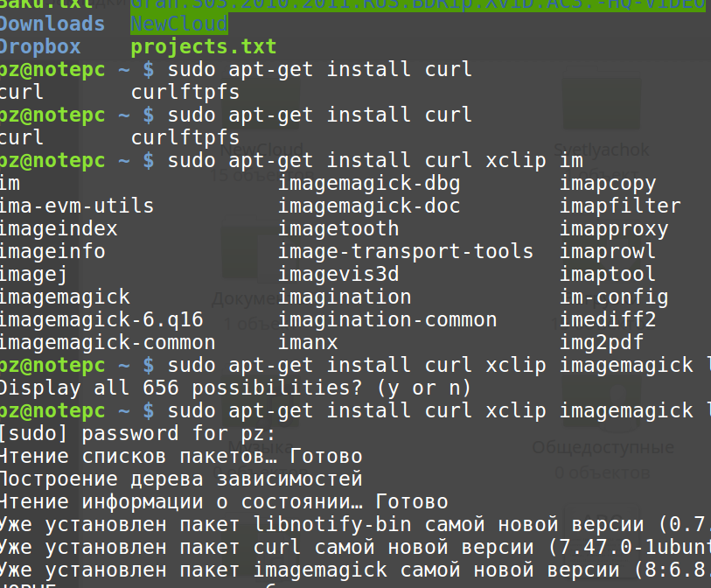Click curl in the 'Уже установлен пакет curl' line

pyautogui.click(x=277, y=547)
